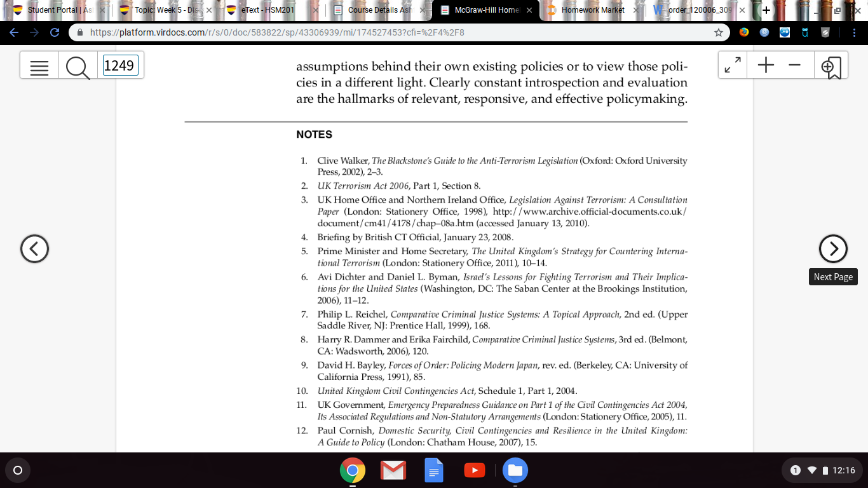Open Gmail from the shelf
Screen dimensions: 868x488
coord(393,470)
